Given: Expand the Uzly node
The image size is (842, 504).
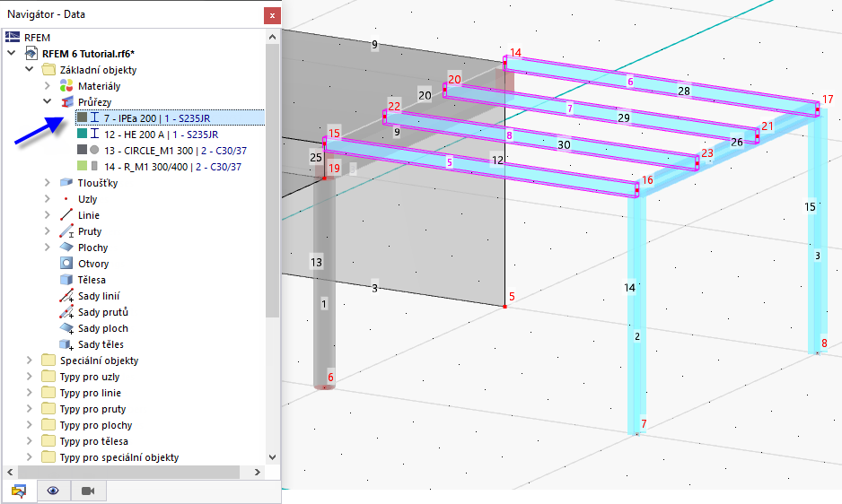Looking at the screenshot, I should point(48,198).
